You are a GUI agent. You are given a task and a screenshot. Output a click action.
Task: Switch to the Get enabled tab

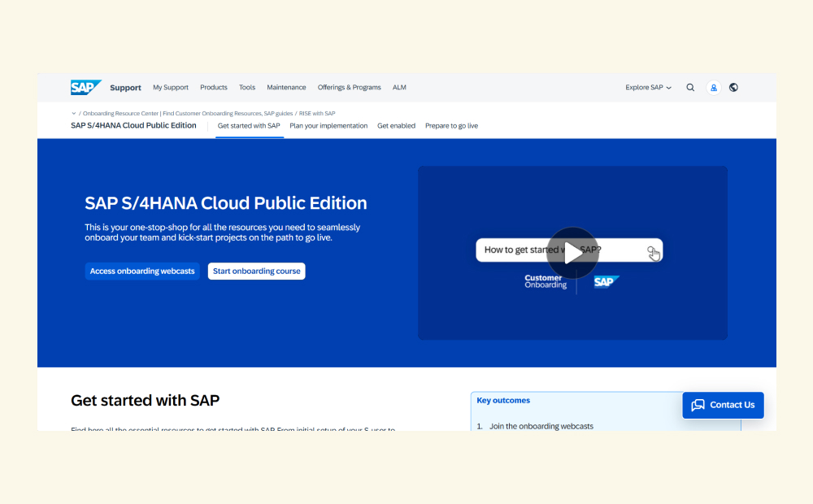(x=396, y=125)
